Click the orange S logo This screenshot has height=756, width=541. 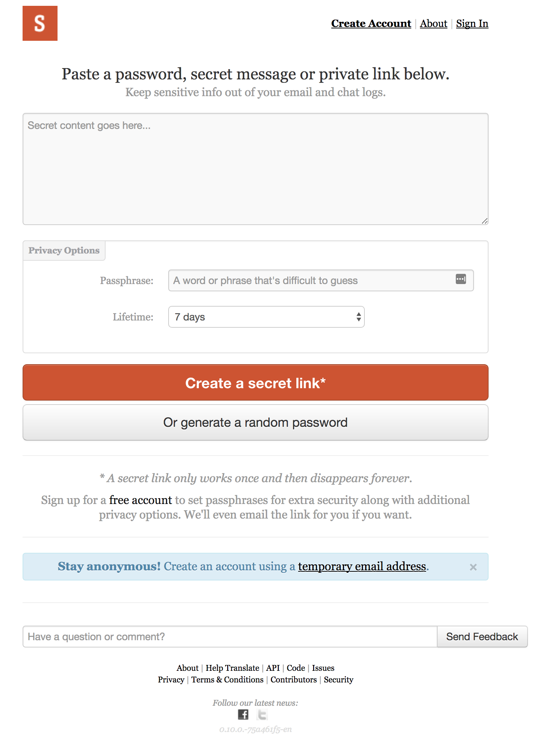(x=40, y=23)
